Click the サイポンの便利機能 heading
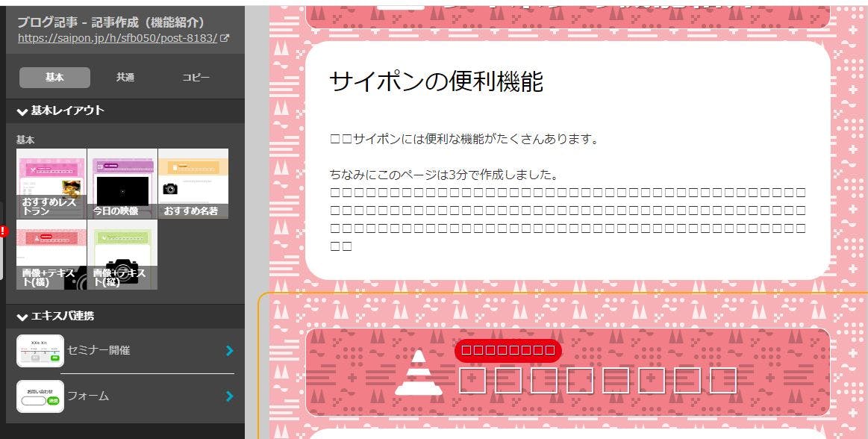Image resolution: width=868 pixels, height=439 pixels. click(x=436, y=81)
